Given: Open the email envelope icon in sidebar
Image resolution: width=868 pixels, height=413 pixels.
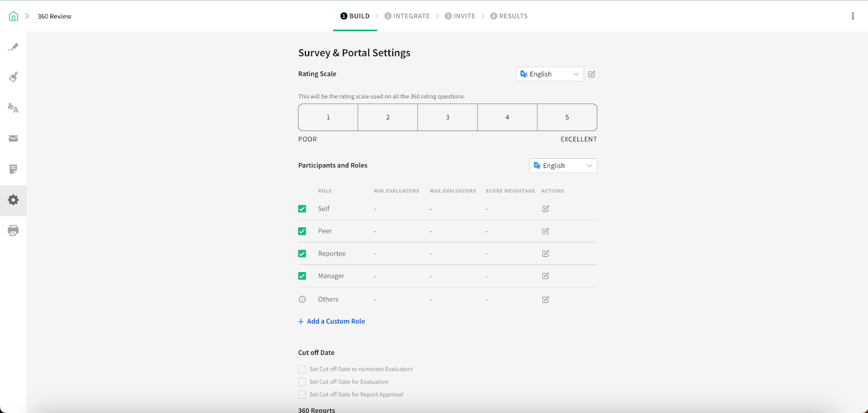Looking at the screenshot, I should point(13,139).
